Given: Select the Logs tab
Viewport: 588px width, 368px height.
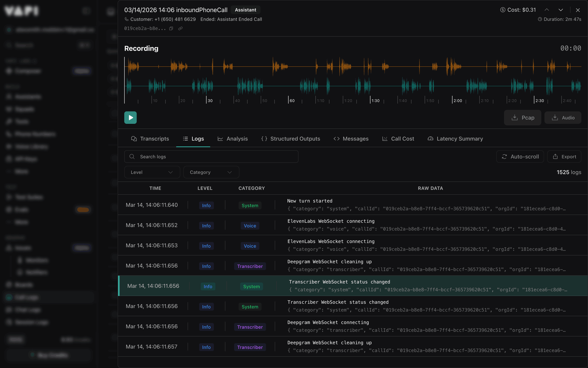Looking at the screenshot, I should click(x=193, y=139).
